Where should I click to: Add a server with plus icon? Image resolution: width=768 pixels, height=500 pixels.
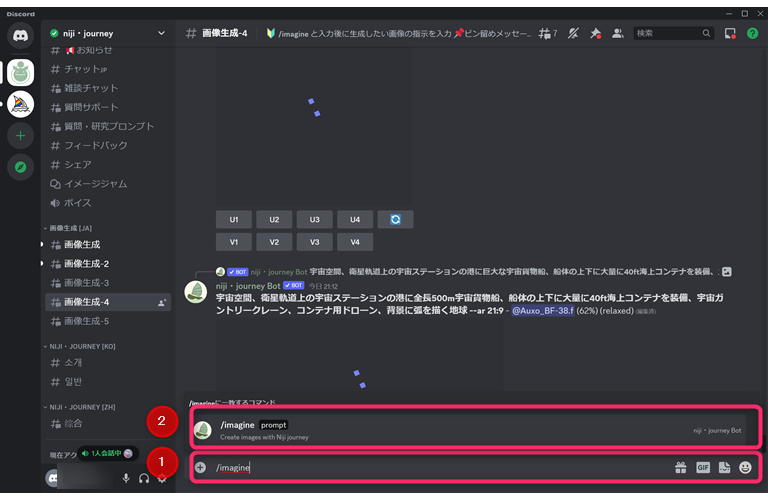click(x=20, y=136)
